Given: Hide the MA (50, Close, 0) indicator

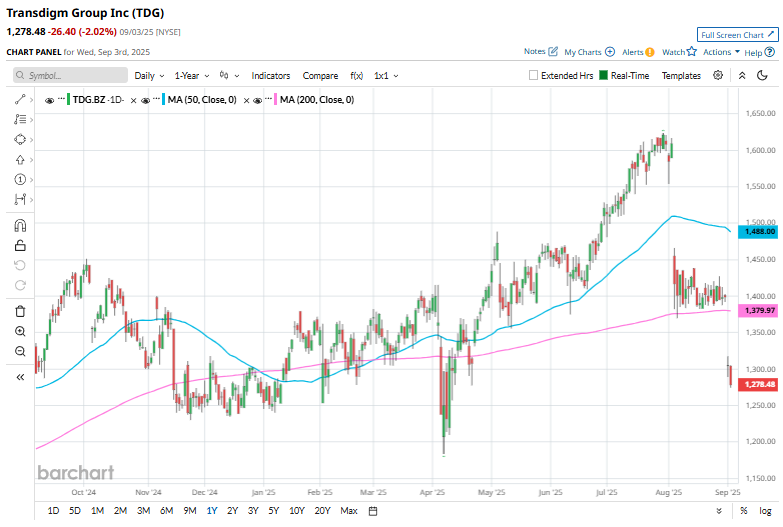Looking at the screenshot, I should point(146,100).
